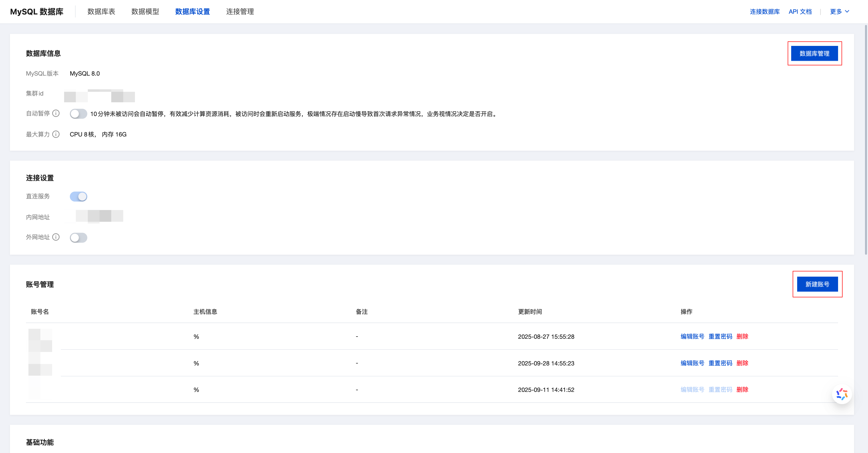Screen dimensions: 868x453
Task: Switch to 数据库表 tab
Action: (101, 11)
